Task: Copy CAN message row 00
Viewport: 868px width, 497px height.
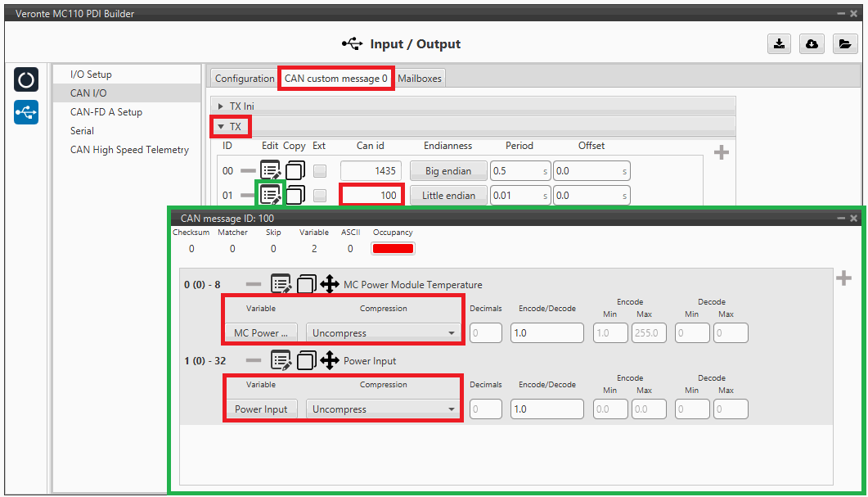Action: click(295, 170)
